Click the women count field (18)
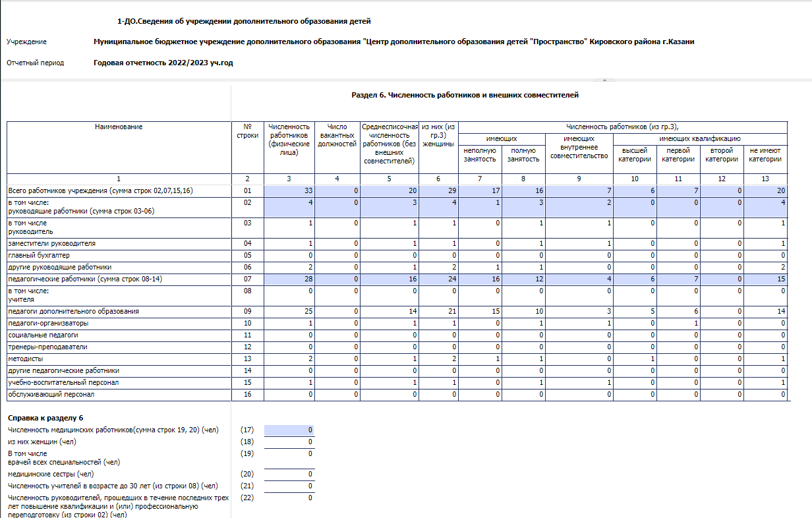Image resolution: width=812 pixels, height=518 pixels. (x=289, y=442)
